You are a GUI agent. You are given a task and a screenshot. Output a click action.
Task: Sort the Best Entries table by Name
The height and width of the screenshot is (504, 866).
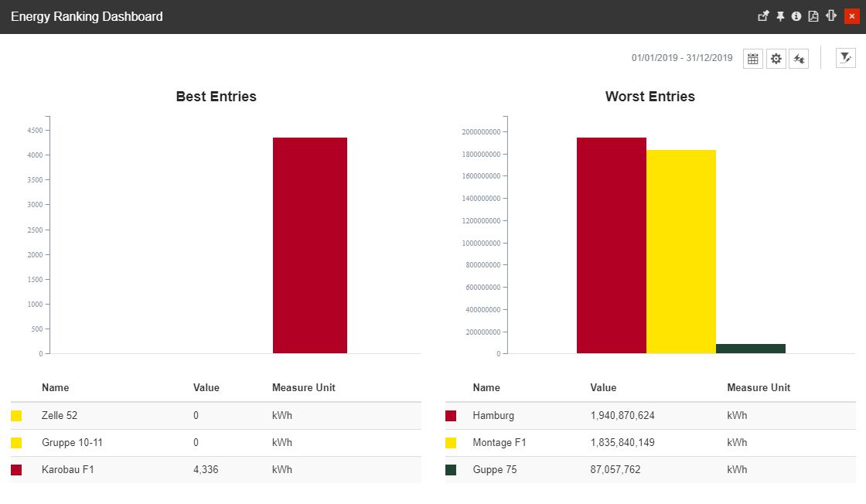click(x=55, y=387)
